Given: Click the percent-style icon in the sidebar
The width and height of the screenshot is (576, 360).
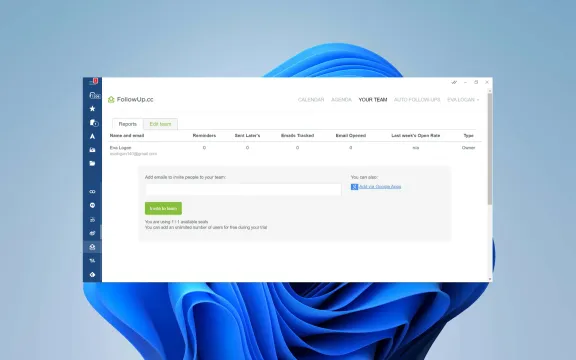Looking at the screenshot, I should [93, 261].
